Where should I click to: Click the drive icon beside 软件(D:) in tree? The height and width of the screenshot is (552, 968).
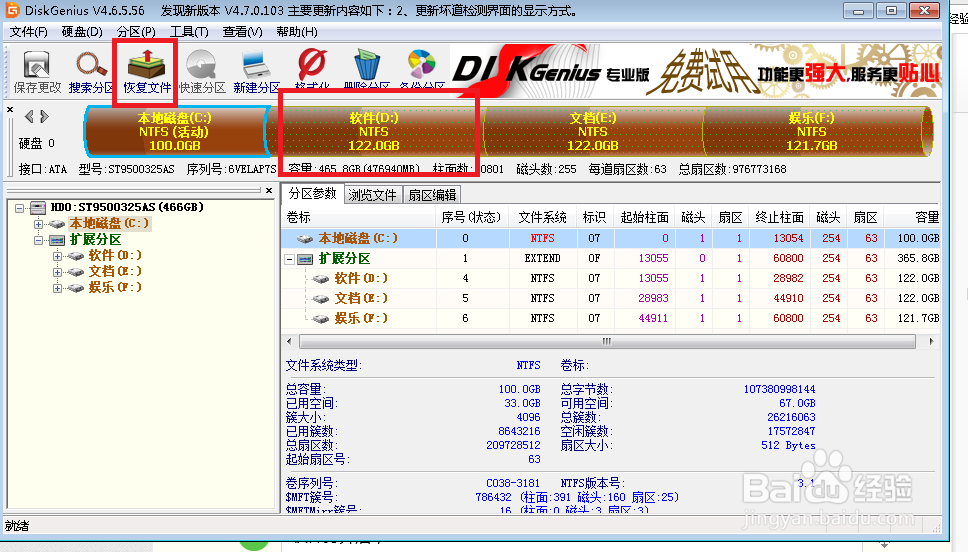76,256
